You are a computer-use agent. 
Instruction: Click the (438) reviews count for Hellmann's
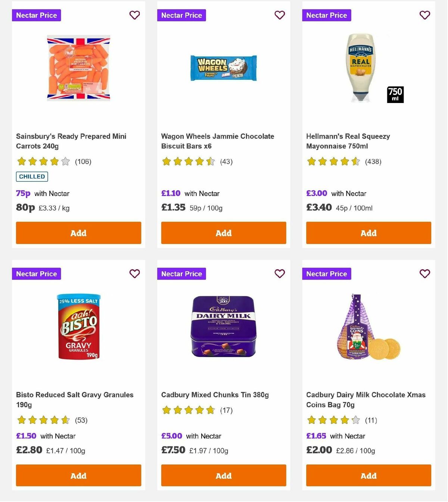coord(373,162)
